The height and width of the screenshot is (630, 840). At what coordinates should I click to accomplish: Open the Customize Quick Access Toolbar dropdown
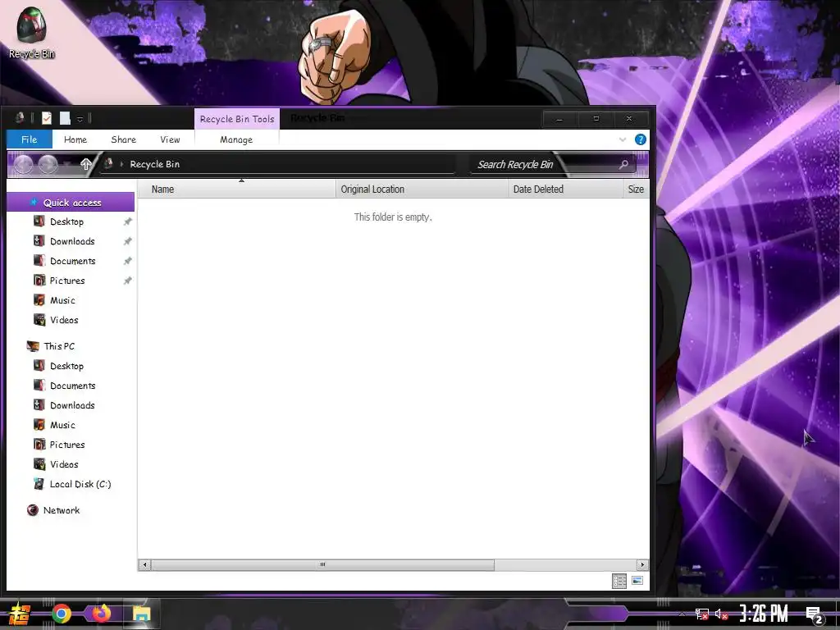[80, 118]
